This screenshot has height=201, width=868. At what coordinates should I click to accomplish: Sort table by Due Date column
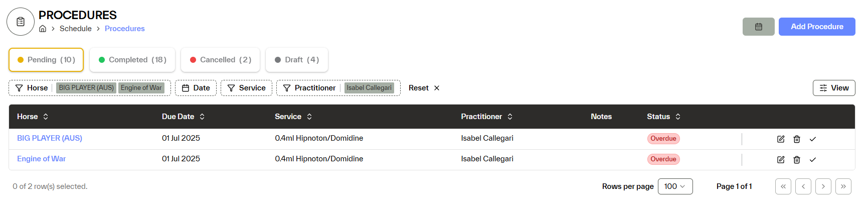(183, 117)
